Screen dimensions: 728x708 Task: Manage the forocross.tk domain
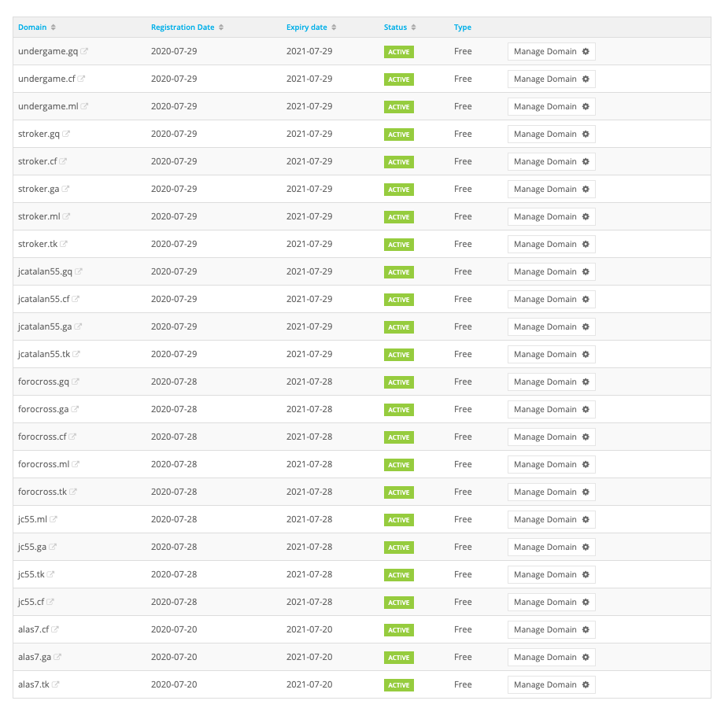(551, 492)
